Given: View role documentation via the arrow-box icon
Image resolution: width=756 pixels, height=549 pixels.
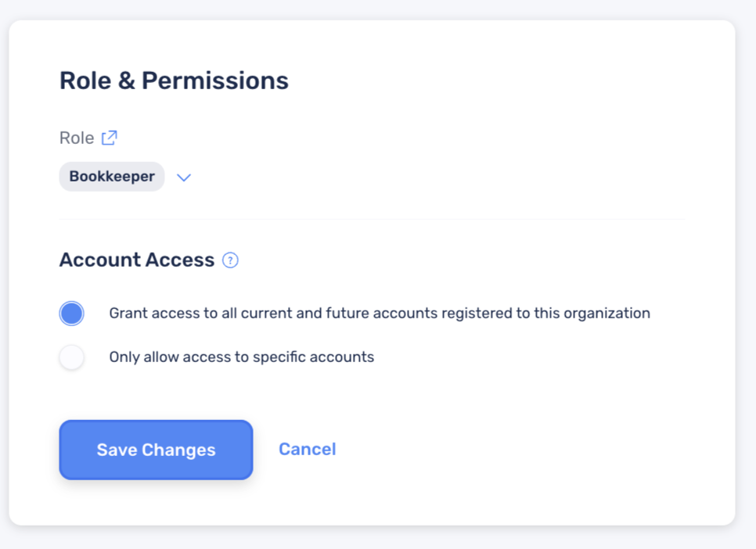Looking at the screenshot, I should pyautogui.click(x=110, y=138).
